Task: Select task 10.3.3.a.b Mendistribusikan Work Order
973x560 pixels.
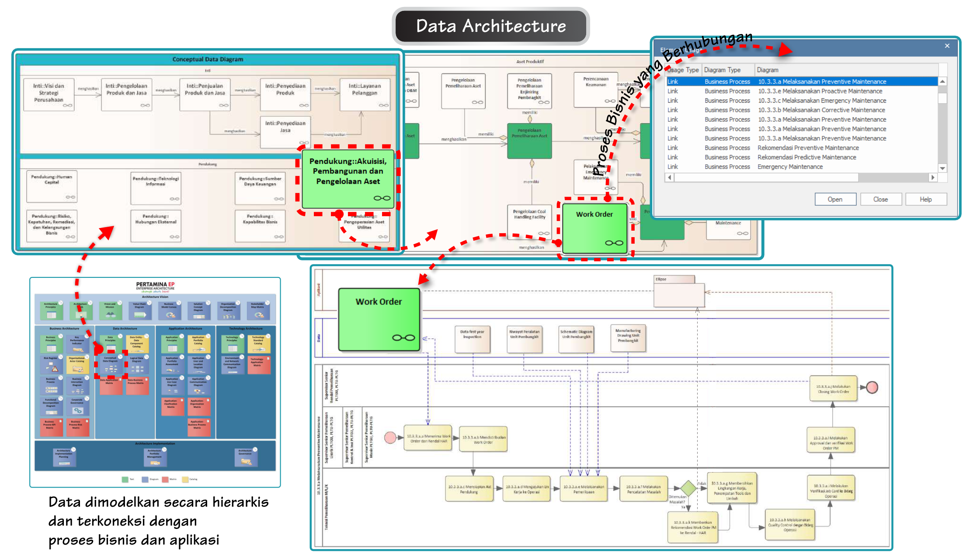Action: 483,439
